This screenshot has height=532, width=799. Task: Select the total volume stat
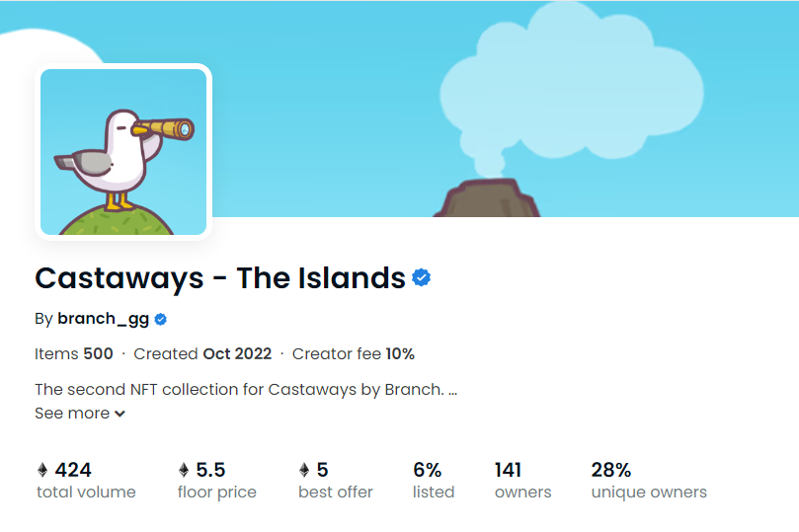(86, 481)
